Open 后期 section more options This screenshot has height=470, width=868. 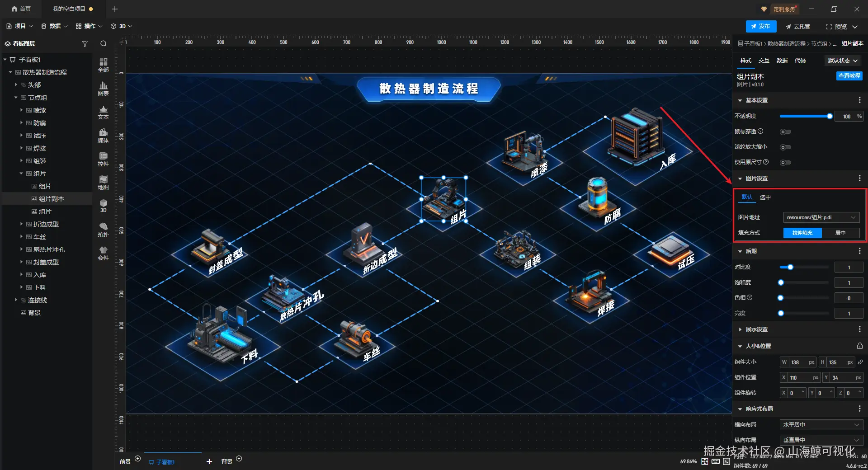coord(859,251)
